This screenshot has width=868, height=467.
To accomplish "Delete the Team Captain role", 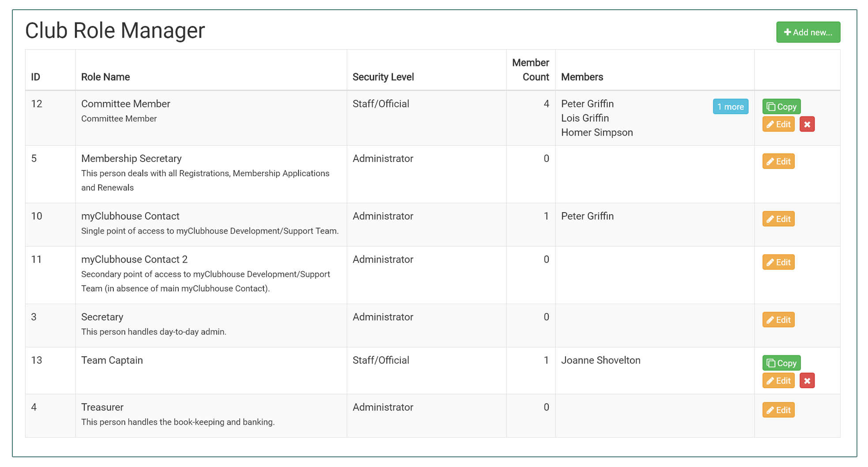I will 807,381.
